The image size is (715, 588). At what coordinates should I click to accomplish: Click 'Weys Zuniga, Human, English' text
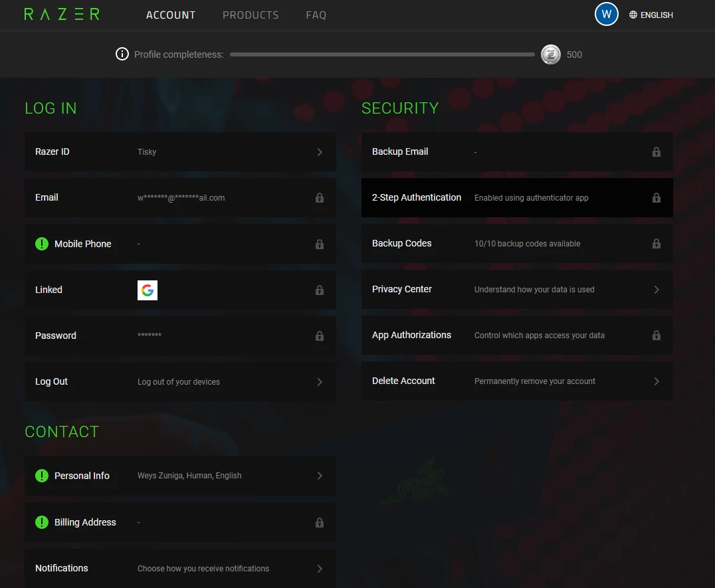coord(189,476)
